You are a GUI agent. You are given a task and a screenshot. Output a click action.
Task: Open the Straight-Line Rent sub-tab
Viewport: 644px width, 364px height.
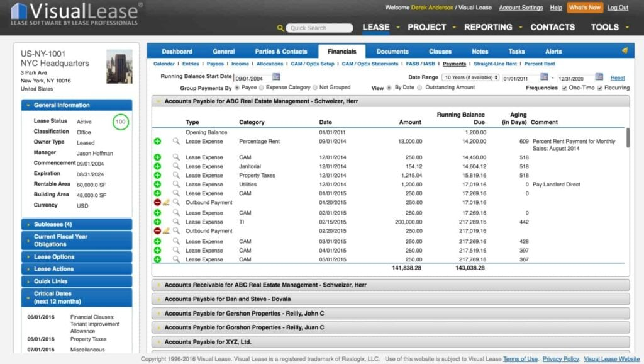coord(495,64)
